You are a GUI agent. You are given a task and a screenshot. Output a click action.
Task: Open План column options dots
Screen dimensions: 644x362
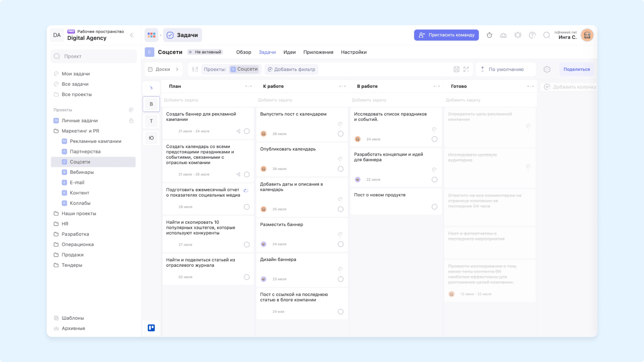[248, 86]
